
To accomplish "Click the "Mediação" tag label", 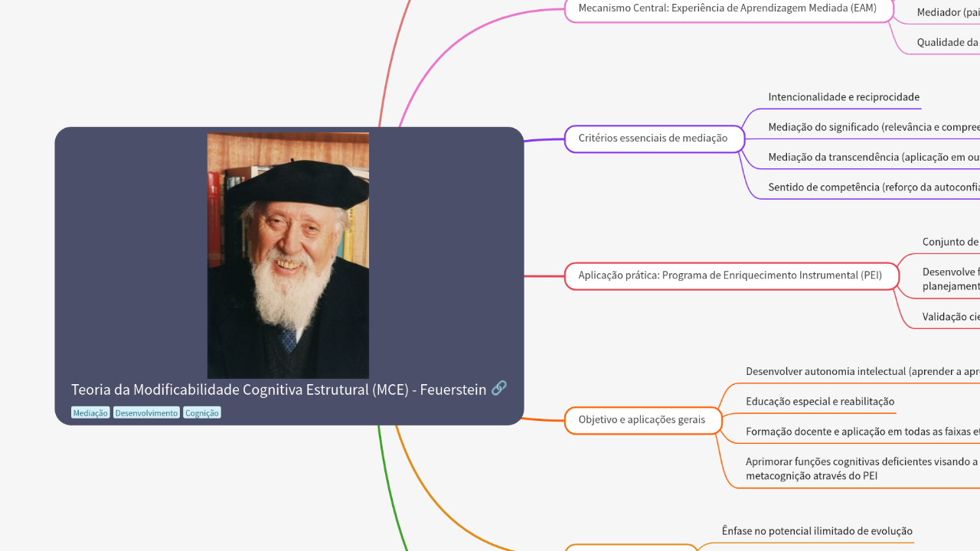I will [90, 412].
